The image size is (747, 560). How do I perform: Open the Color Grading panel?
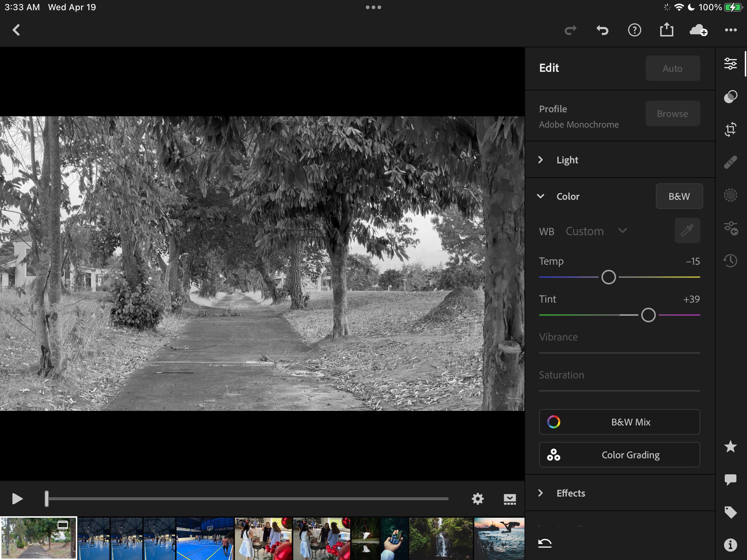pyautogui.click(x=619, y=455)
